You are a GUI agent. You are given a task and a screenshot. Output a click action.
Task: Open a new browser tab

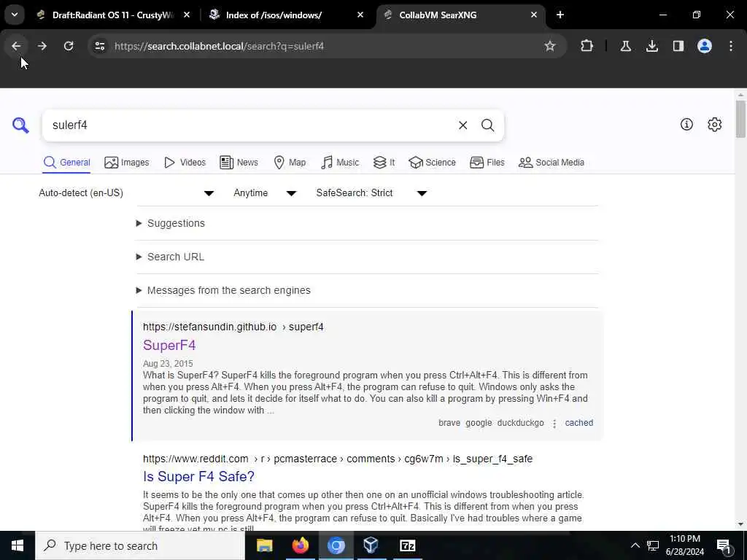pos(560,15)
